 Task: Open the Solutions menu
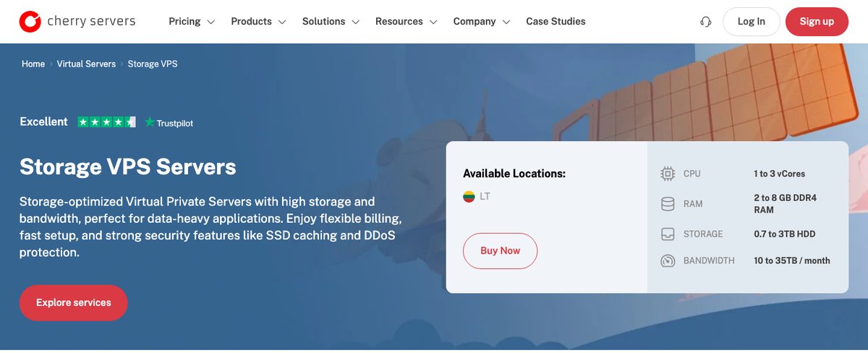pyautogui.click(x=331, y=22)
